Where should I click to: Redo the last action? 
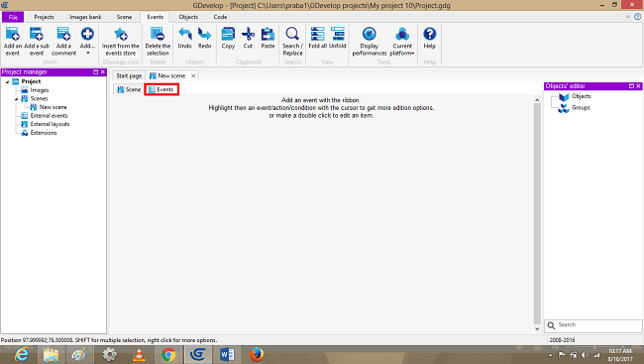point(204,38)
